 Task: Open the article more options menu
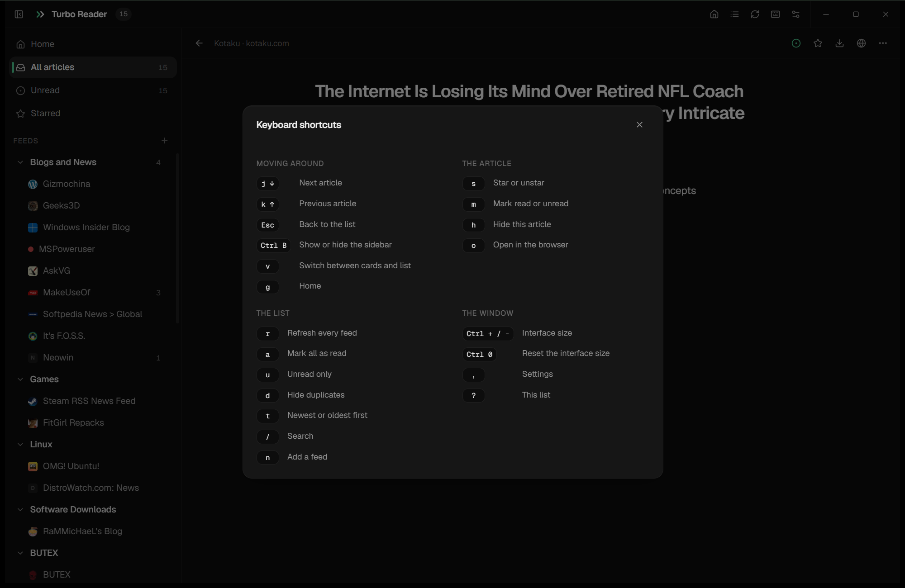[x=883, y=43]
